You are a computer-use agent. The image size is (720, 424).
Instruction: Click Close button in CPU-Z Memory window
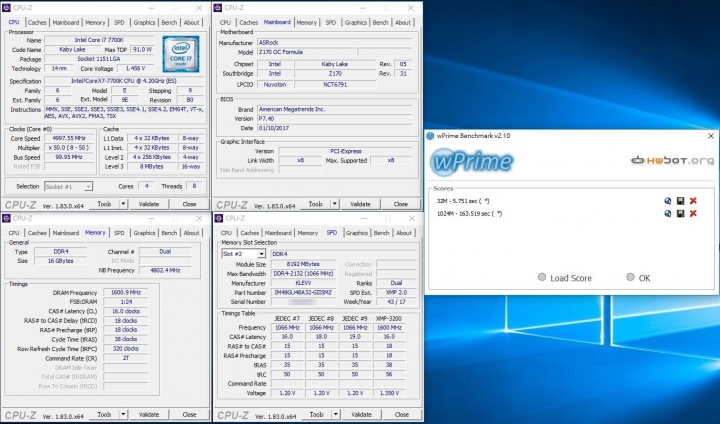[x=190, y=414]
